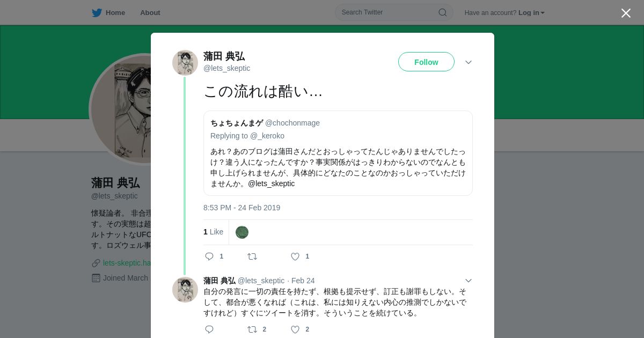The width and height of the screenshot is (644, 338).
Task: Reply to the main tweet
Action: pyautogui.click(x=209, y=256)
